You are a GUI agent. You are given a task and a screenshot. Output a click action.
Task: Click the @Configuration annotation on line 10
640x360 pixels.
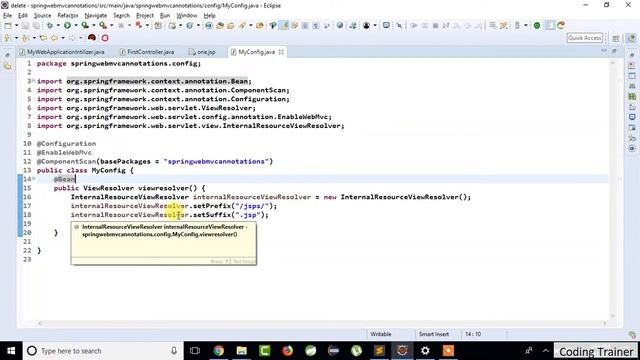(x=67, y=144)
